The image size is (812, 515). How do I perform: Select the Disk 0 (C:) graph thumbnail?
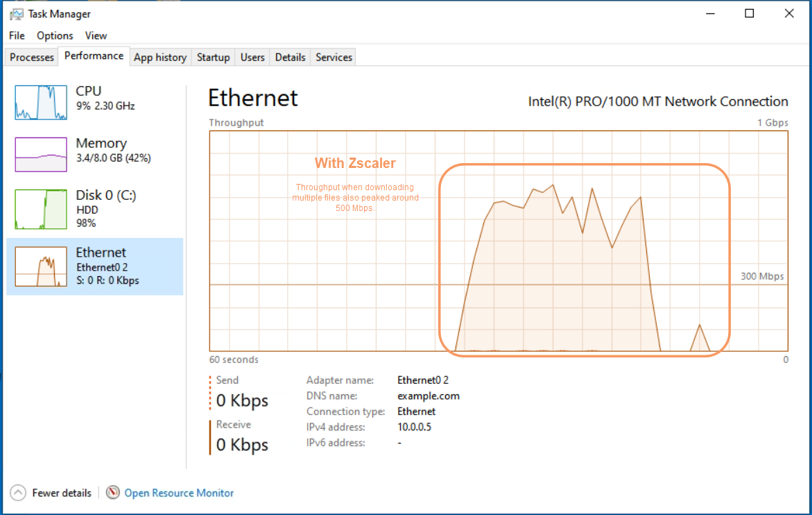click(x=40, y=209)
